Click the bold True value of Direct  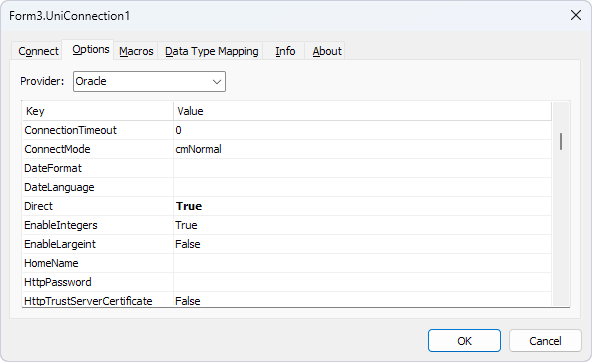click(x=362, y=206)
